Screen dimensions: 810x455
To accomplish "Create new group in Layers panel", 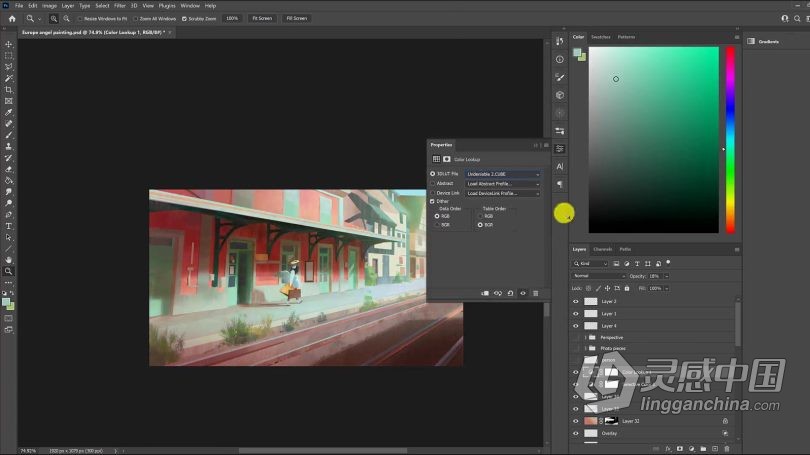I will 703,449.
